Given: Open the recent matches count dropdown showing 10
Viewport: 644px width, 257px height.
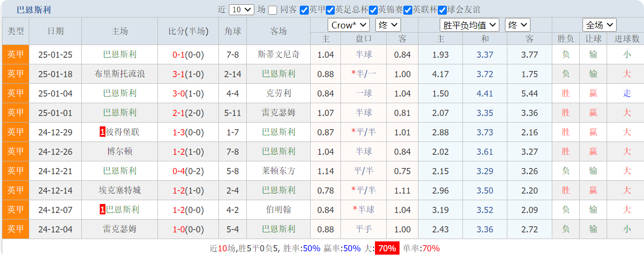Looking at the screenshot, I should pyautogui.click(x=241, y=10).
